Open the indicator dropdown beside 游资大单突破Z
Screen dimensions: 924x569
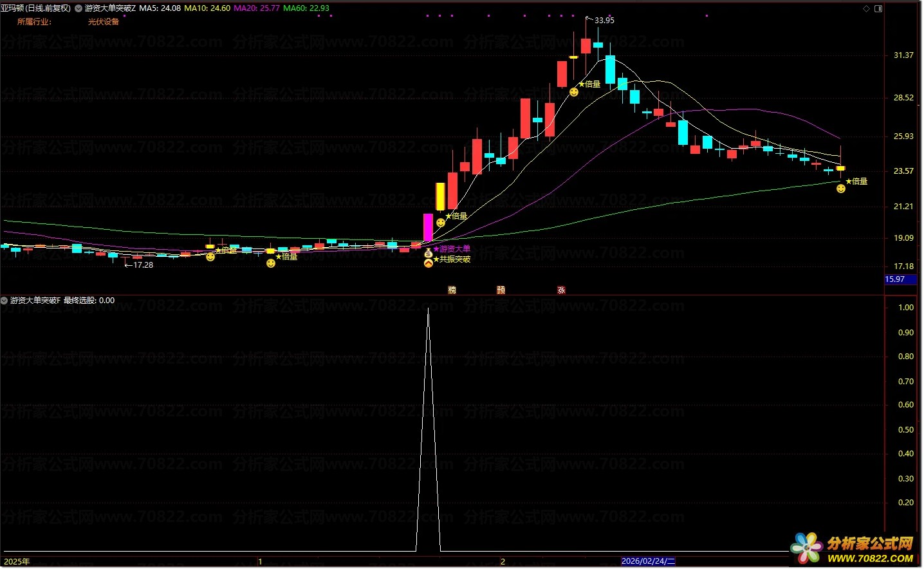[x=79, y=9]
